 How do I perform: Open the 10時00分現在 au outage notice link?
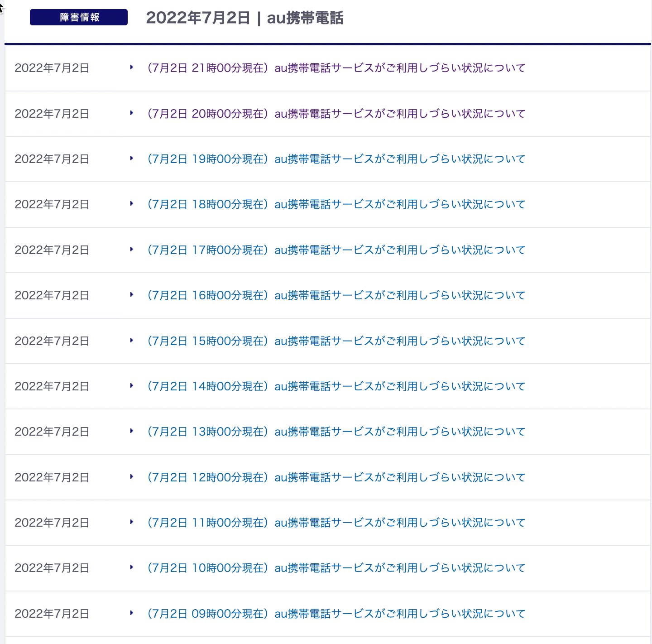tap(336, 568)
